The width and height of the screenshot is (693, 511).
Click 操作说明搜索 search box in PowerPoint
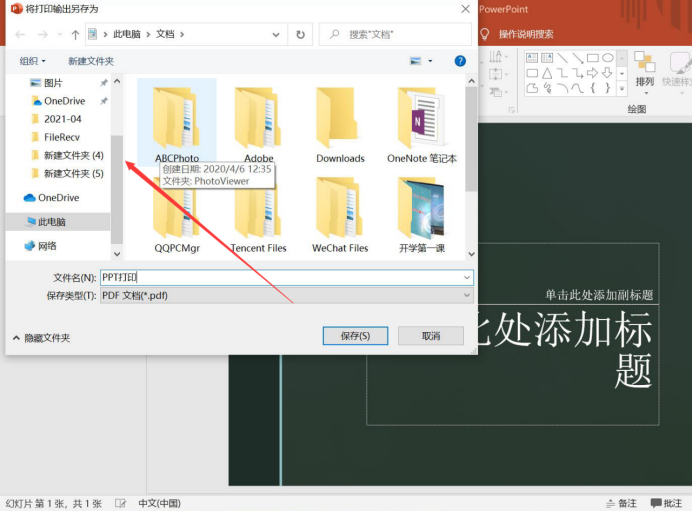click(526, 34)
